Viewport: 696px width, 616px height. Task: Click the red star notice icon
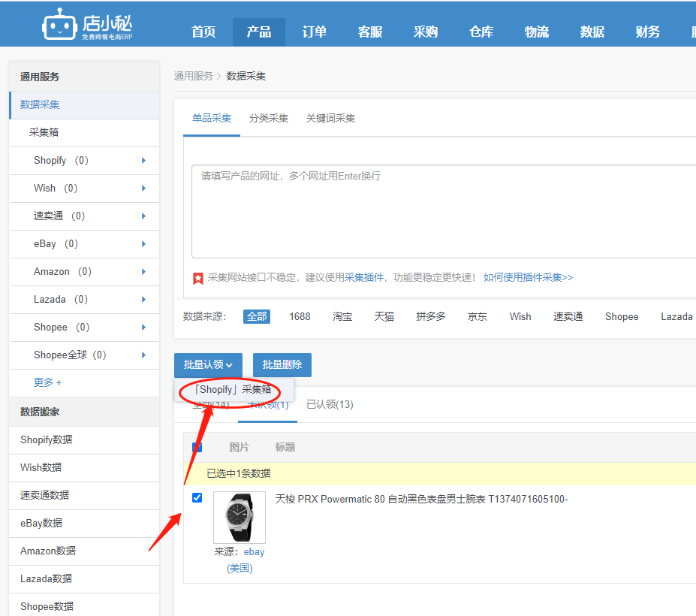tap(198, 279)
